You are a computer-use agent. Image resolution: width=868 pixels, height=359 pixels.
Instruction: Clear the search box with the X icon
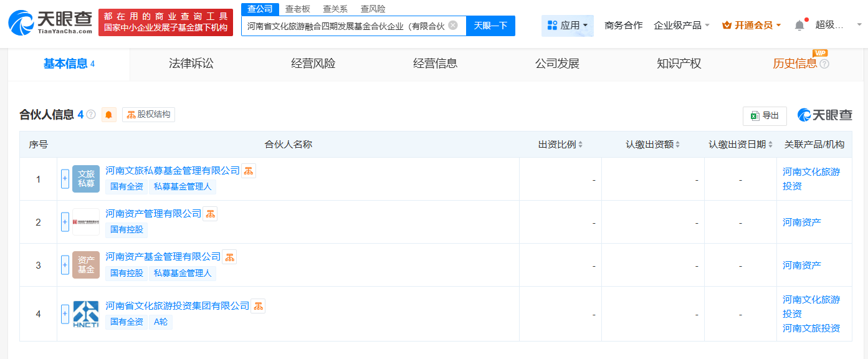pos(453,26)
